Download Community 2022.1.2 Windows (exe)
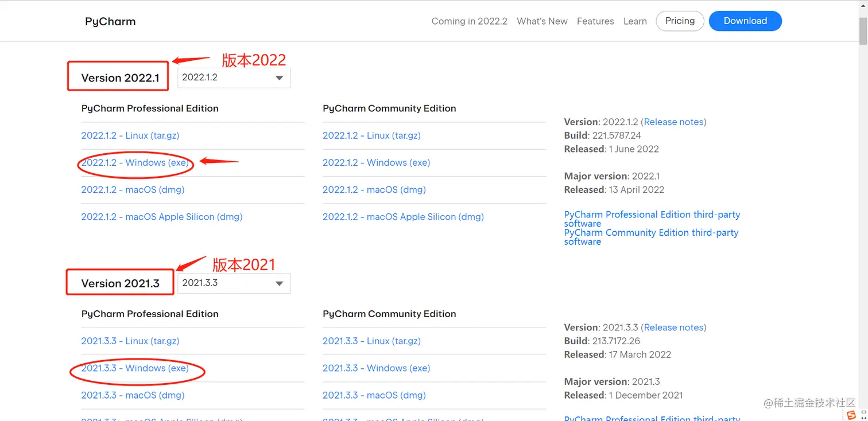This screenshot has height=421, width=868. 376,163
